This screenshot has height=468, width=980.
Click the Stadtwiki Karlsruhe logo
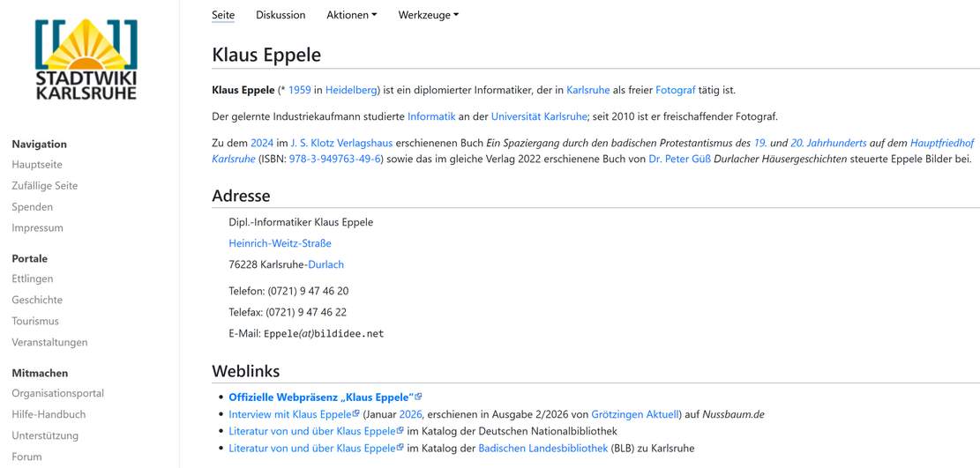(x=86, y=58)
